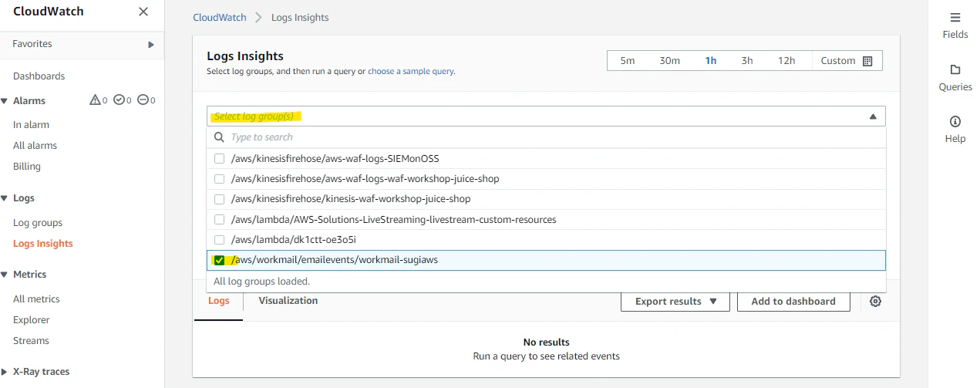The width and height of the screenshot is (980, 388).
Task: Open Log groups sidebar link
Action: 38,223
